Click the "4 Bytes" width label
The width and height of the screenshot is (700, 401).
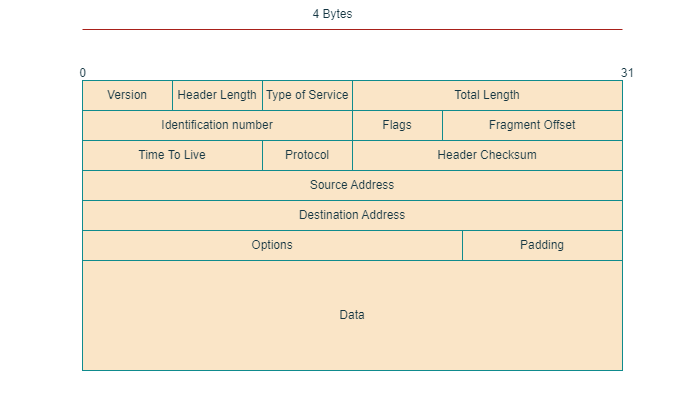[x=332, y=14]
